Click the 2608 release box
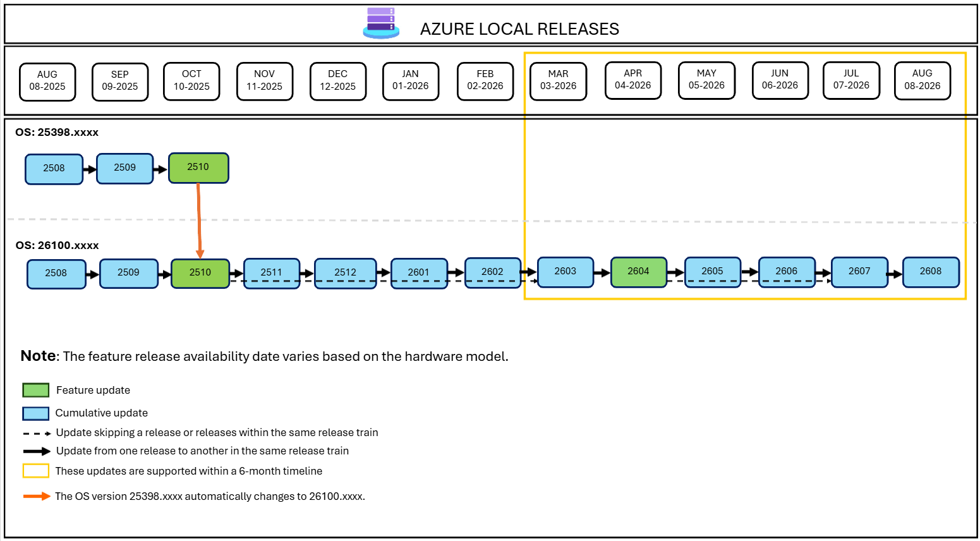Image resolution: width=980 pixels, height=541 pixels. point(931,272)
